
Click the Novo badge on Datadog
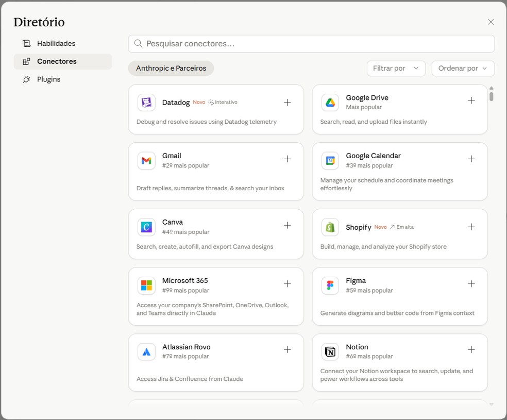coord(199,102)
